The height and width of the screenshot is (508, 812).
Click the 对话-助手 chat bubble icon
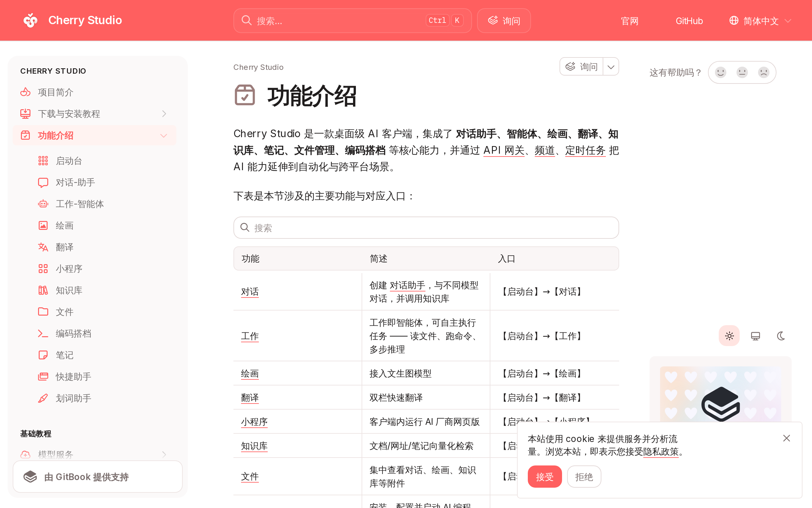pos(43,183)
